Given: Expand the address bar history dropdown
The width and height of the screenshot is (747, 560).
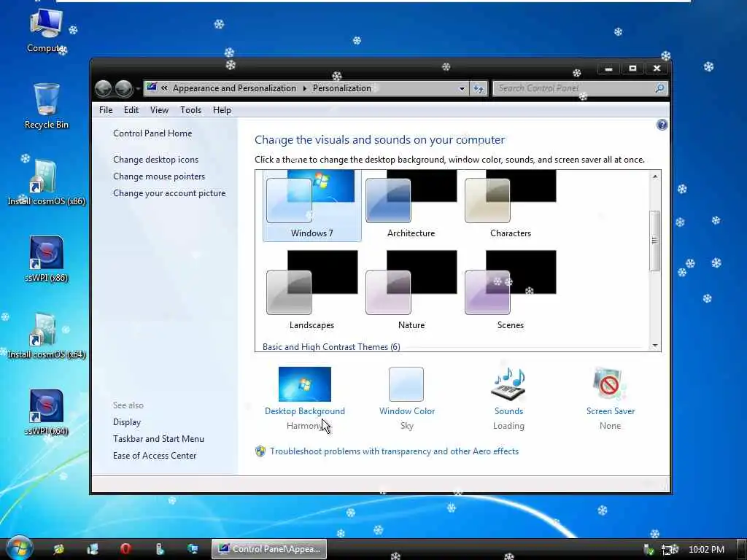Looking at the screenshot, I should pos(462,88).
